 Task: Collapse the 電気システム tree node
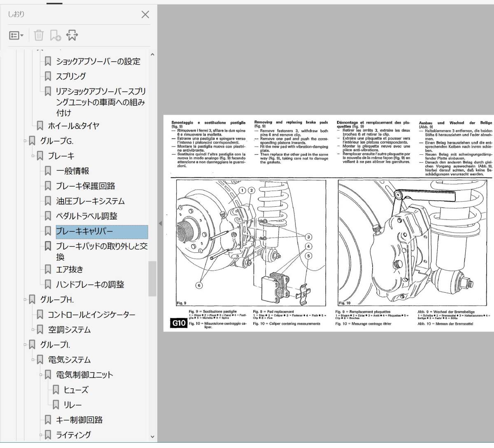pos(33,360)
